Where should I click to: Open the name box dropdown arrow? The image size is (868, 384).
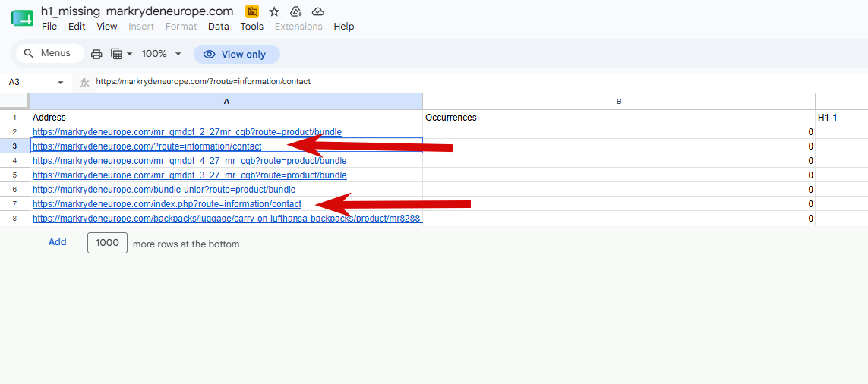click(60, 83)
